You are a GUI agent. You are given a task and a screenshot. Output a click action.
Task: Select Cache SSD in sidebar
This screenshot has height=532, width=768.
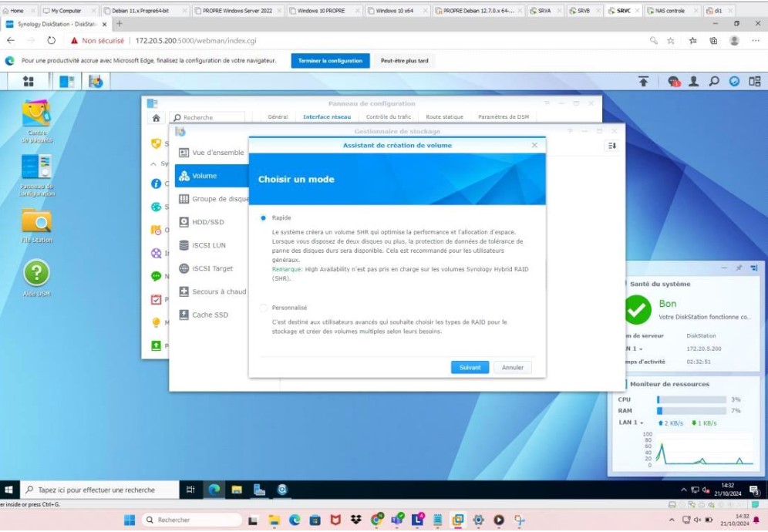point(211,315)
